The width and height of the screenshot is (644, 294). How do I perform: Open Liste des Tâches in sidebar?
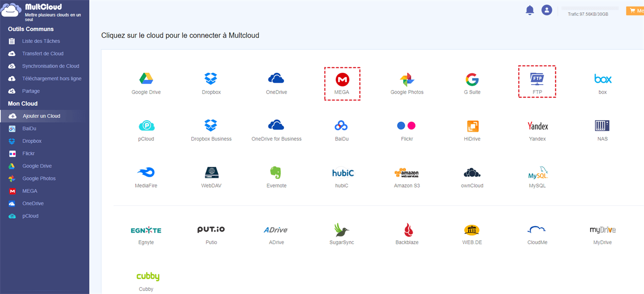[x=41, y=41]
